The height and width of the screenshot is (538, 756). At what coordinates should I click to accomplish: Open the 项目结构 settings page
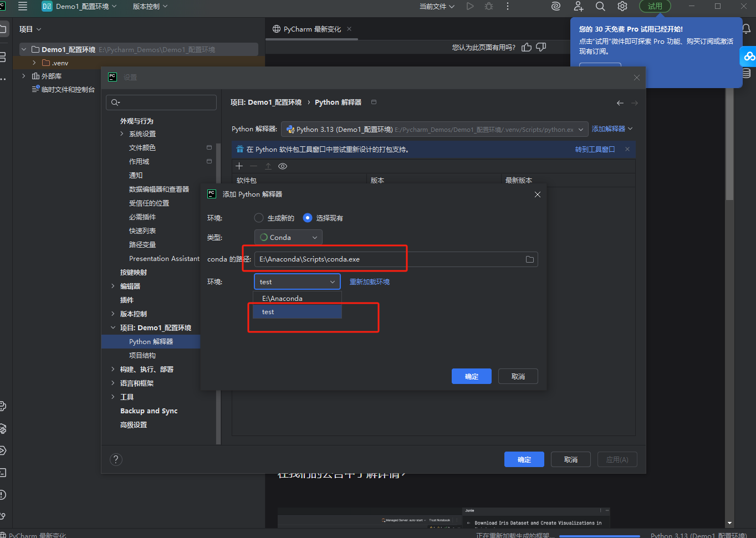142,355
